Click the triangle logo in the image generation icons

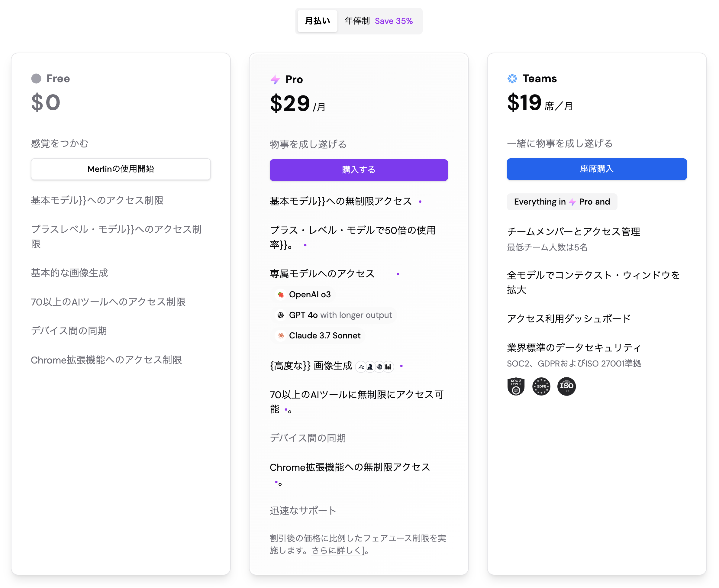(361, 367)
